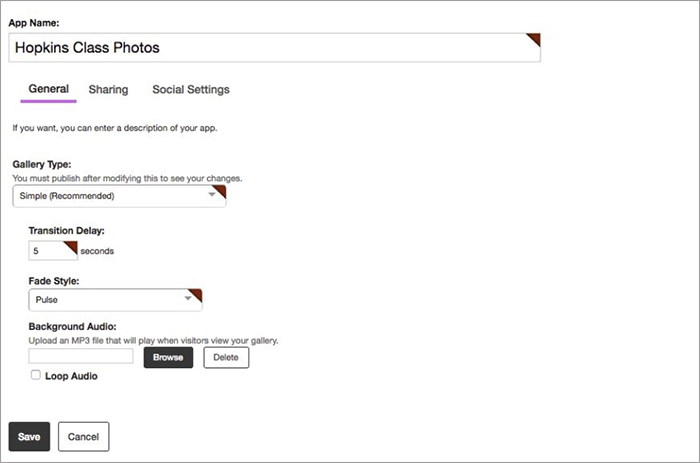Click the Background Audio label
700x463 pixels.
pos(72,326)
